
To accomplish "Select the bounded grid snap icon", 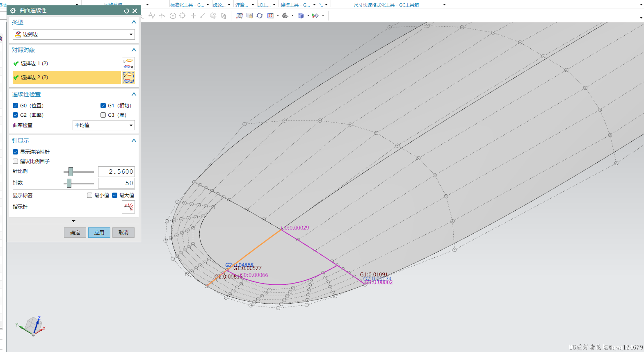I will click(224, 16).
